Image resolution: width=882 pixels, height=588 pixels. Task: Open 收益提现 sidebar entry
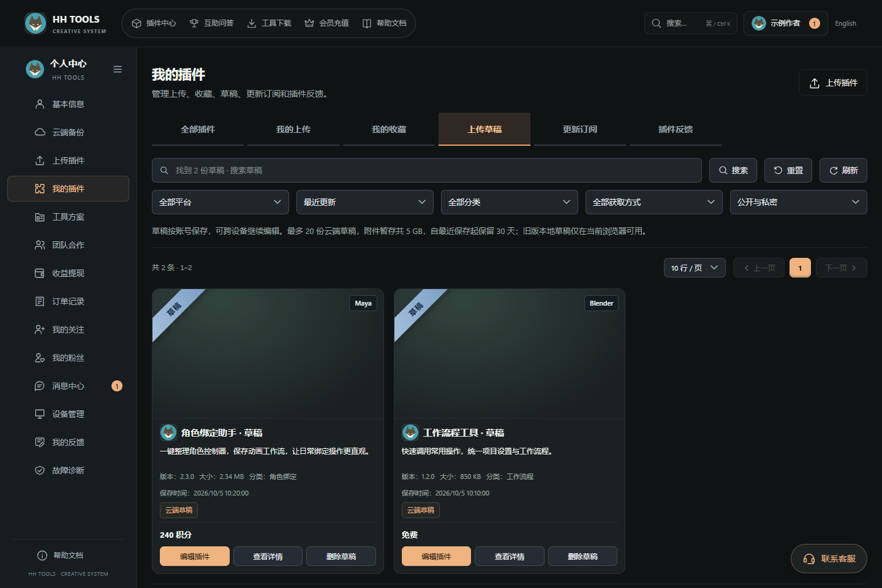[x=68, y=273]
